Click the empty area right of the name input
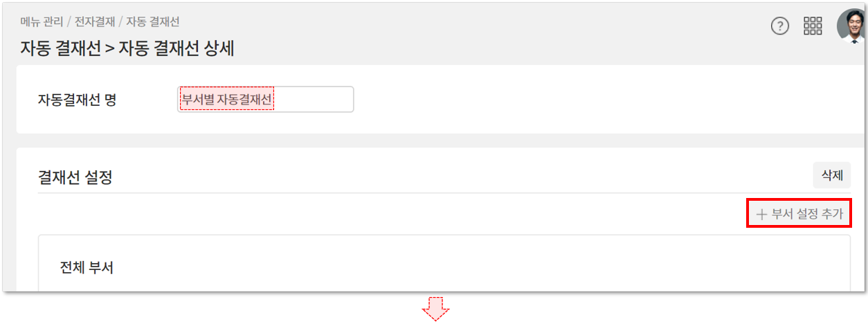The image size is (868, 324). 588,100
